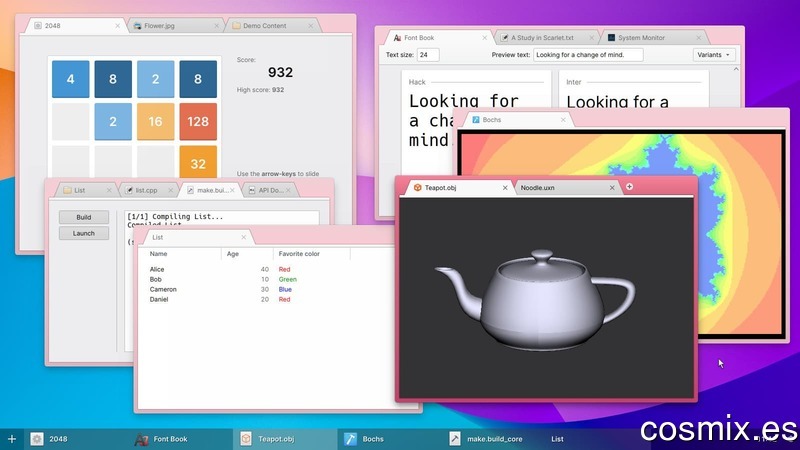This screenshot has height=450, width=800.
Task: Click the orange cube icon on Teapot.obj tab
Action: pos(417,188)
